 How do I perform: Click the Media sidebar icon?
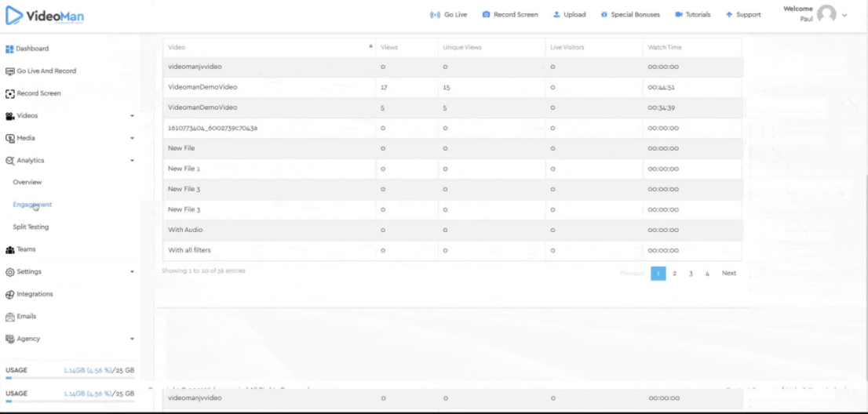(9, 138)
